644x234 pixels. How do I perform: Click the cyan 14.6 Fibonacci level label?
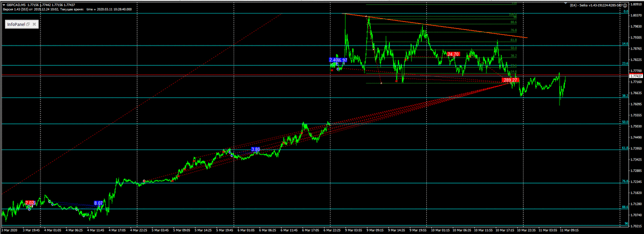point(625,43)
